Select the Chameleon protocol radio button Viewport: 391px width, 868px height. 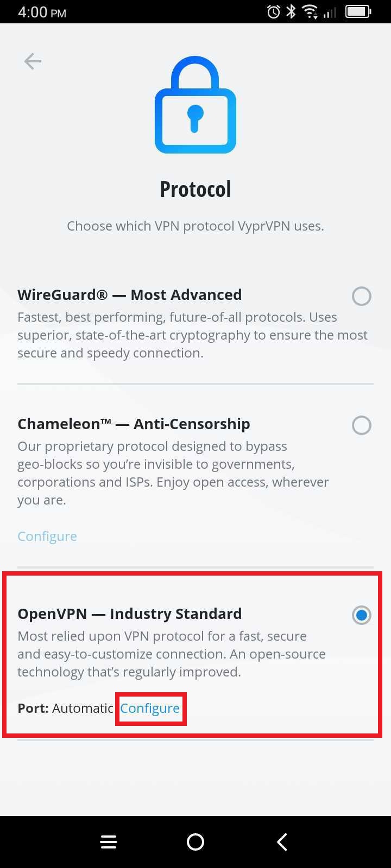point(362,425)
